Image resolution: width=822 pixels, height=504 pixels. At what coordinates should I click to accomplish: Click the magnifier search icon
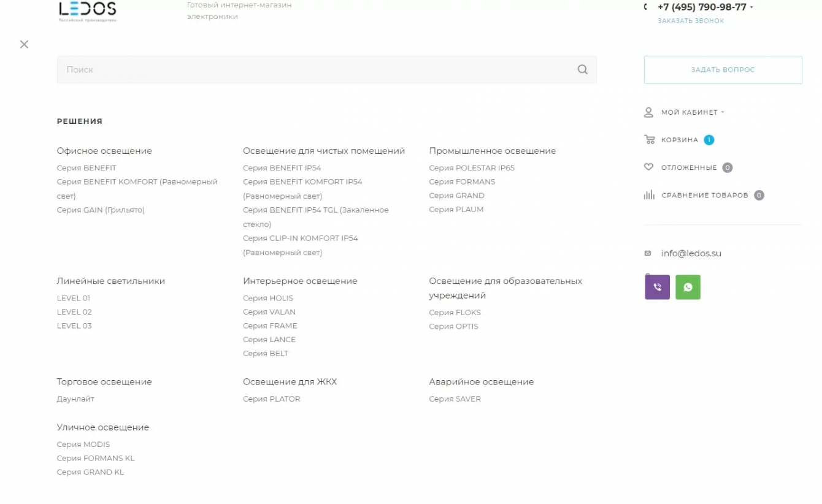tap(582, 70)
